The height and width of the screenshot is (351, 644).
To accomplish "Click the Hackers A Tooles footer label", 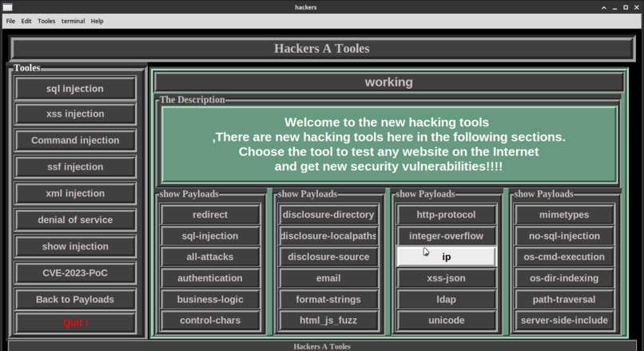I will click(x=322, y=346).
